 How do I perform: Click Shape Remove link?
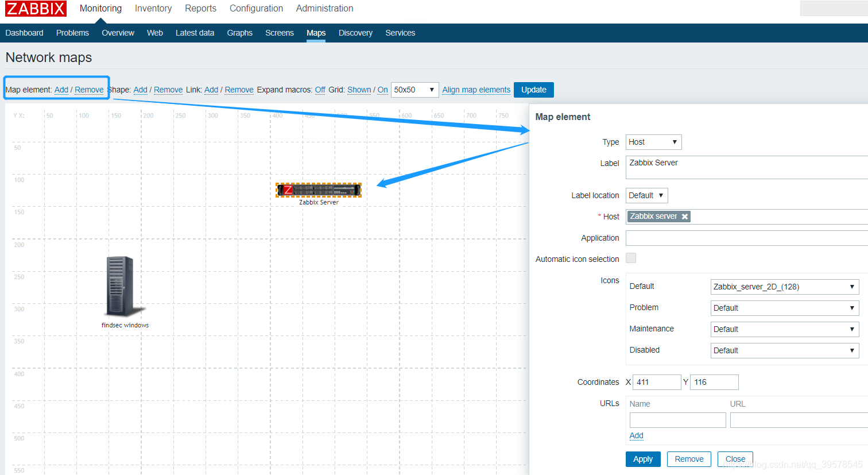point(168,90)
